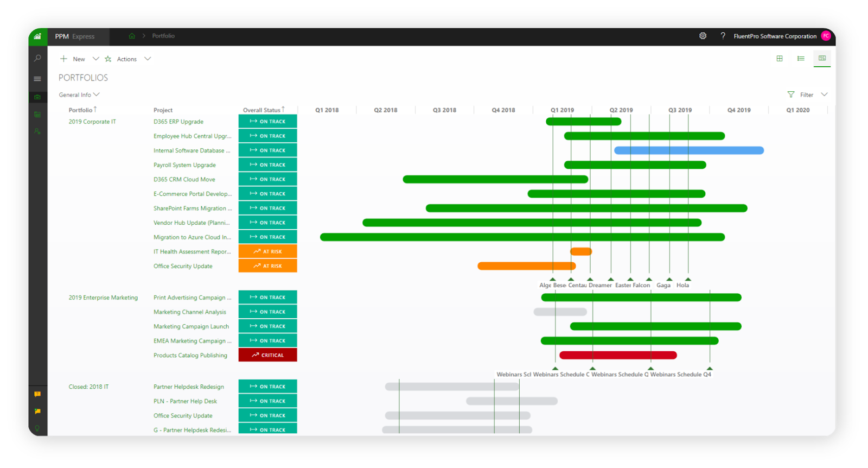Select green Migration to Azure Cloud bar
The width and height of the screenshot is (868, 468).
(522, 237)
